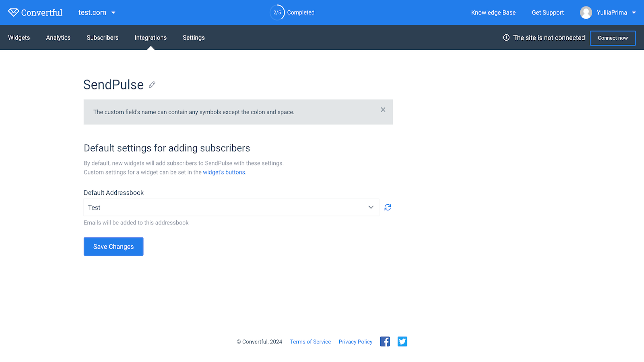Click the site not connected warning icon
Viewport: 644px width, 362px height.
pos(506,38)
